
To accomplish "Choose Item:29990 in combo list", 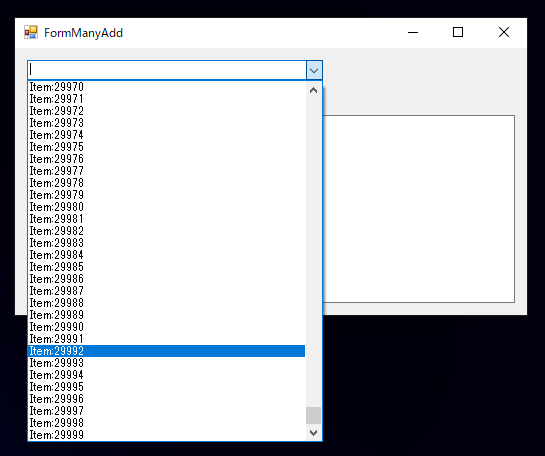I will point(166,327).
